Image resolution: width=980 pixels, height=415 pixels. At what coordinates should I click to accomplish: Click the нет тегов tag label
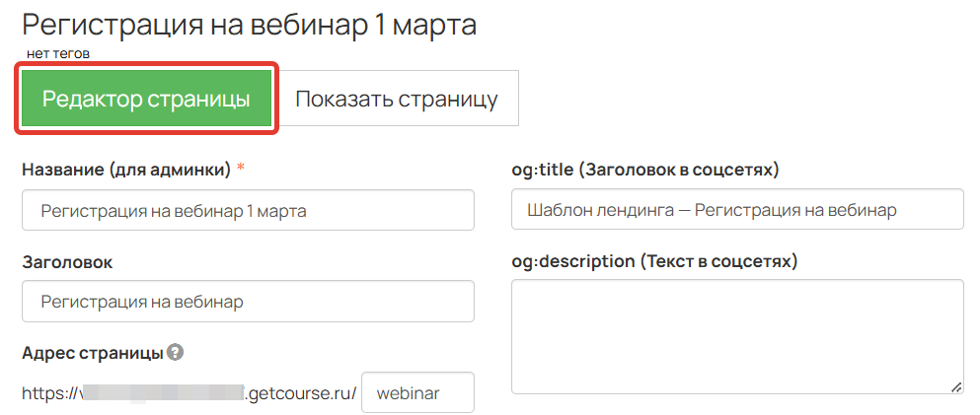pos(58,54)
